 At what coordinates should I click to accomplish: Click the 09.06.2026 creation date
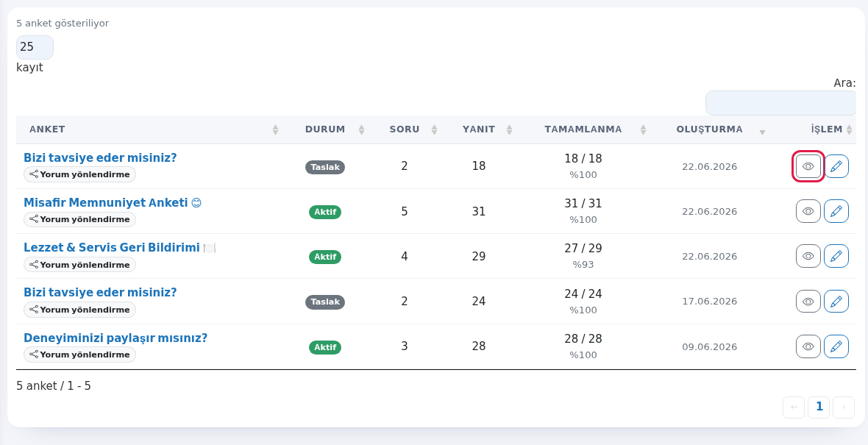tap(710, 346)
